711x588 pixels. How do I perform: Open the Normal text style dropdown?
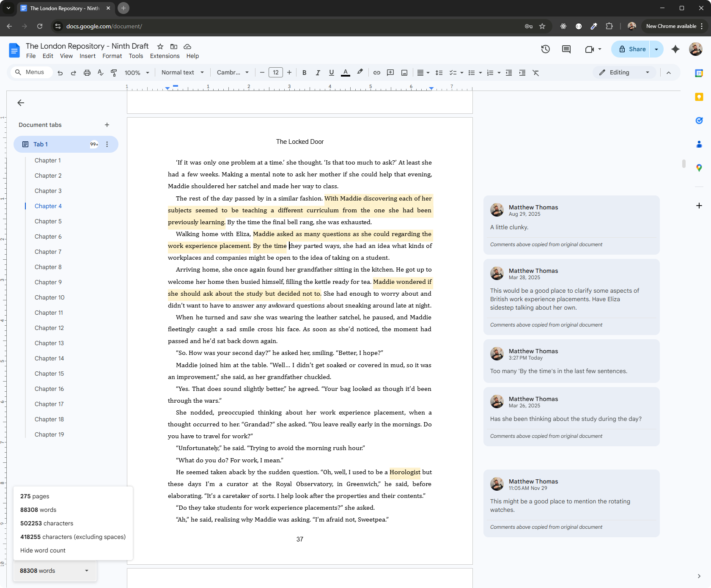[182, 73]
